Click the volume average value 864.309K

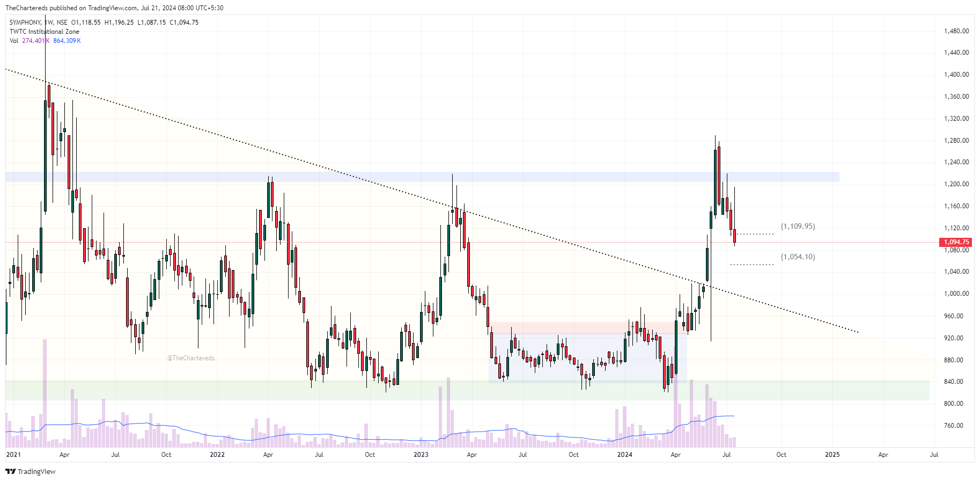point(67,41)
